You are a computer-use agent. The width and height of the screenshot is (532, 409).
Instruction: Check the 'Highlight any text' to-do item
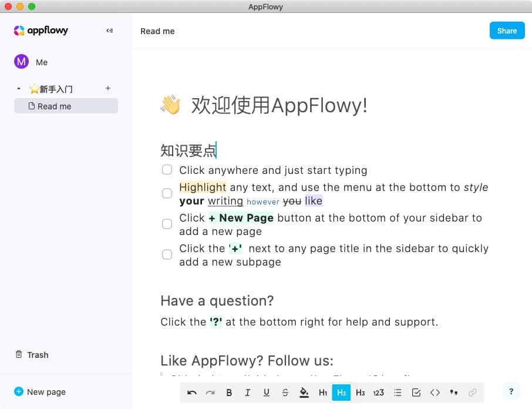[x=167, y=193]
